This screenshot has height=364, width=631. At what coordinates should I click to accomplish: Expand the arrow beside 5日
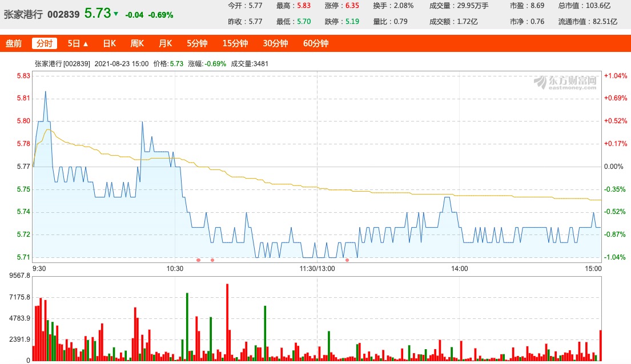(86, 44)
